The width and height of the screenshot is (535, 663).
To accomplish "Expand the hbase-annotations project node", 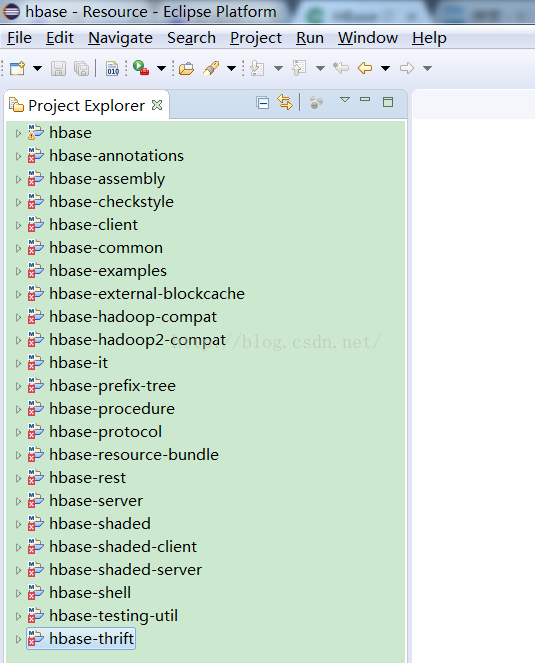I will [18, 156].
